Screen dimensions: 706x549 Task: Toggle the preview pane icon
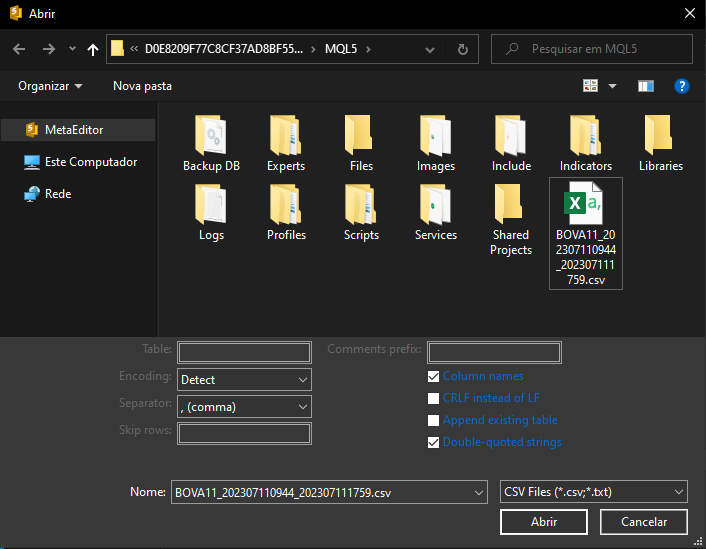[645, 86]
